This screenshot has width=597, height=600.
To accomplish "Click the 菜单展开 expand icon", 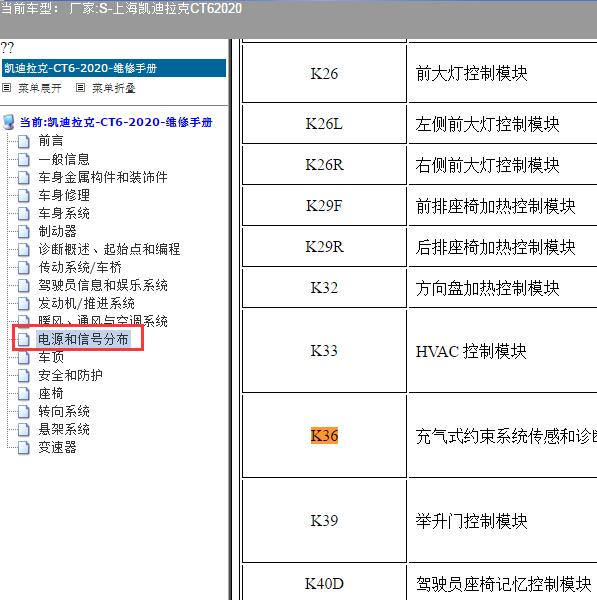I will (6, 88).
